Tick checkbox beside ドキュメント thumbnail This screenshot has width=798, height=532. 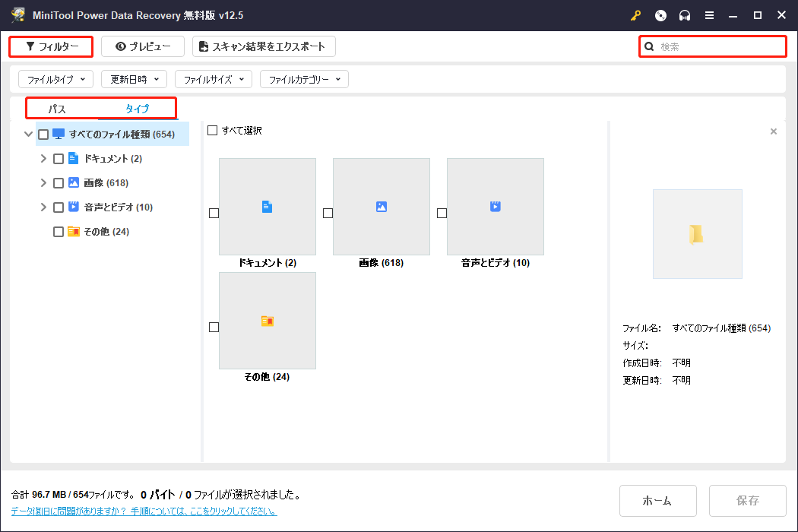coord(214,213)
